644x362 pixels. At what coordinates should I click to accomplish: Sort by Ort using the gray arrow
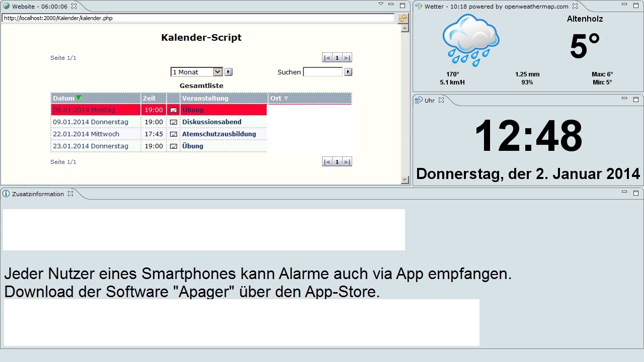click(x=286, y=99)
